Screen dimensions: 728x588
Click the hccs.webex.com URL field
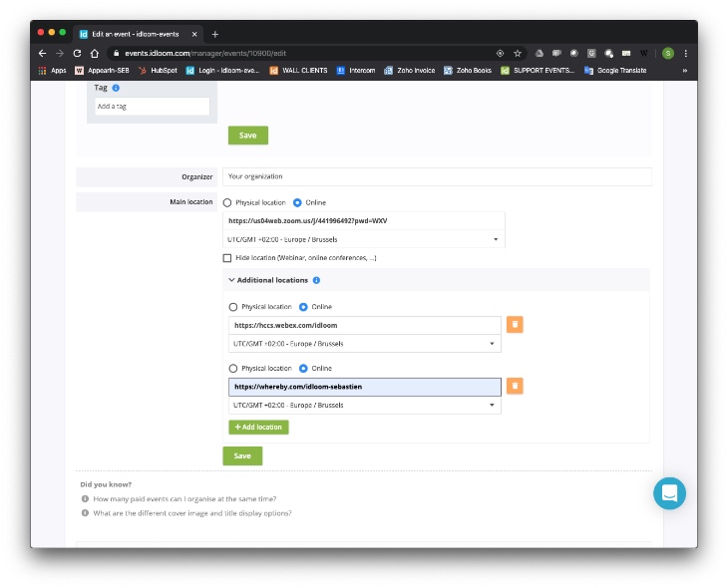click(x=364, y=325)
